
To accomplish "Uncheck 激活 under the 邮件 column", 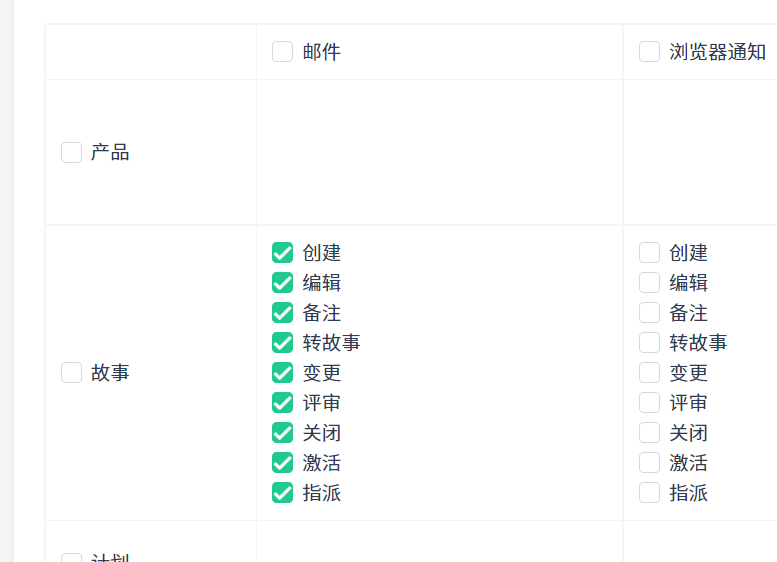I will pos(282,463).
